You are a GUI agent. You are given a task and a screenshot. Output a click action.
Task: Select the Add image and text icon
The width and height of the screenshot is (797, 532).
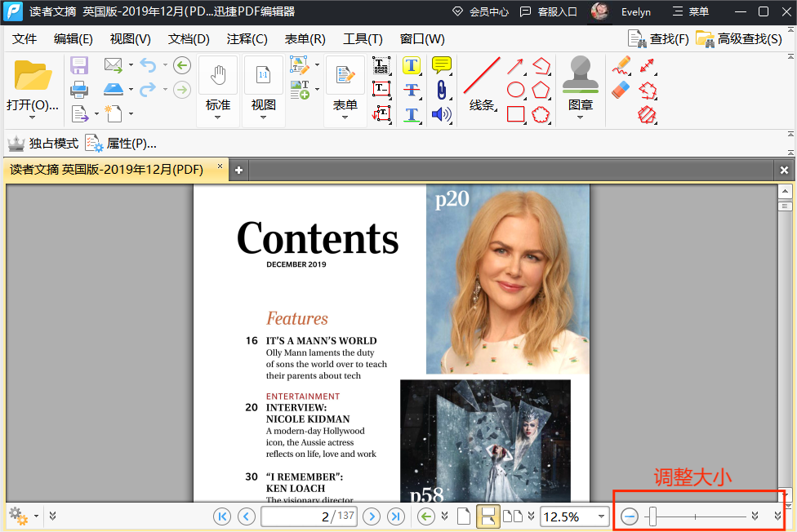300,90
